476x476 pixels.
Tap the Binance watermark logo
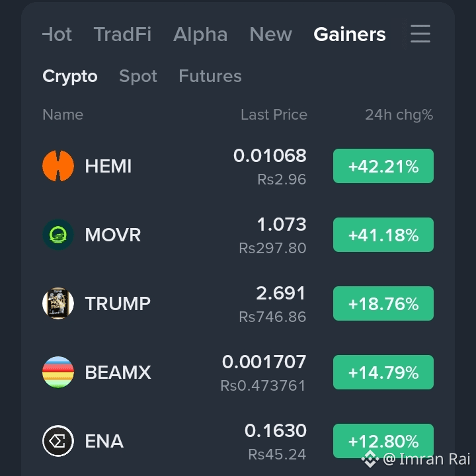coord(370,459)
